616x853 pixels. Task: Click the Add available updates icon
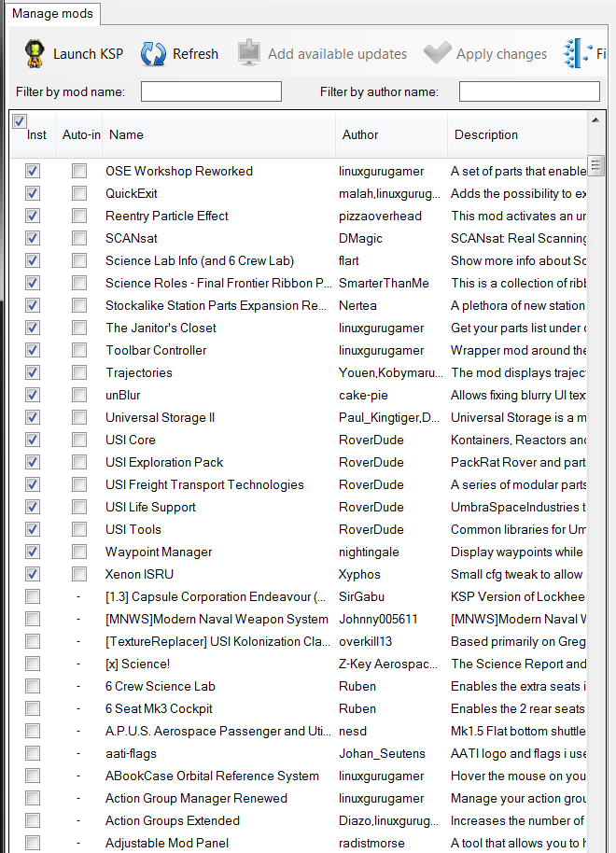[x=249, y=53]
